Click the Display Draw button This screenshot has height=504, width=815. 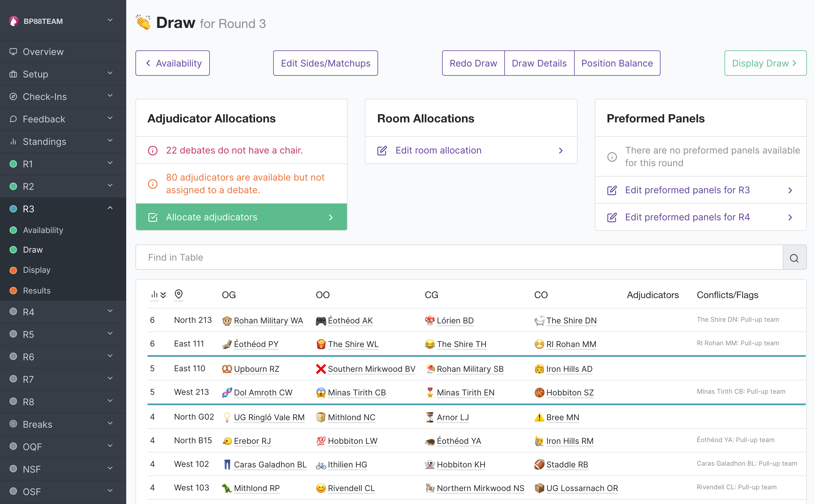pos(765,63)
